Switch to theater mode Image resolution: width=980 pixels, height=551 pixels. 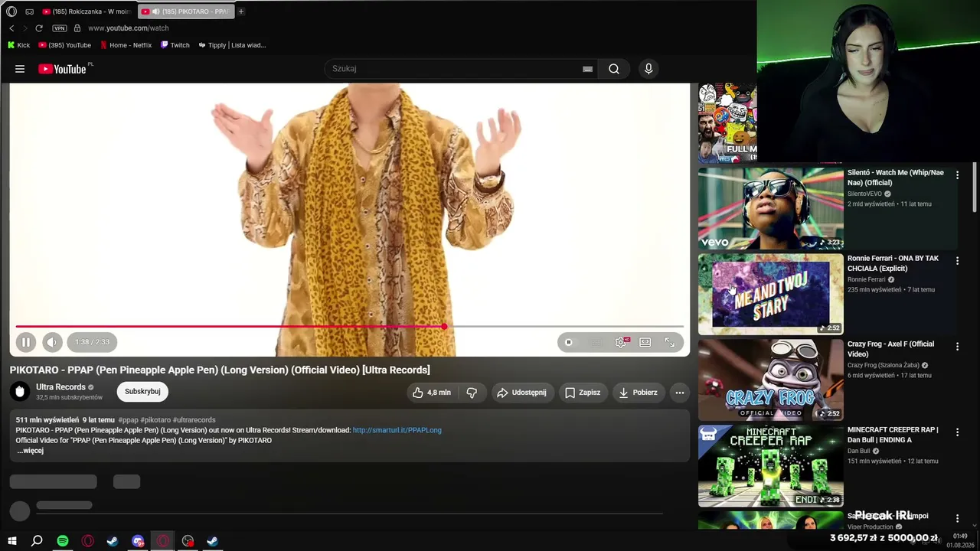[x=645, y=342]
